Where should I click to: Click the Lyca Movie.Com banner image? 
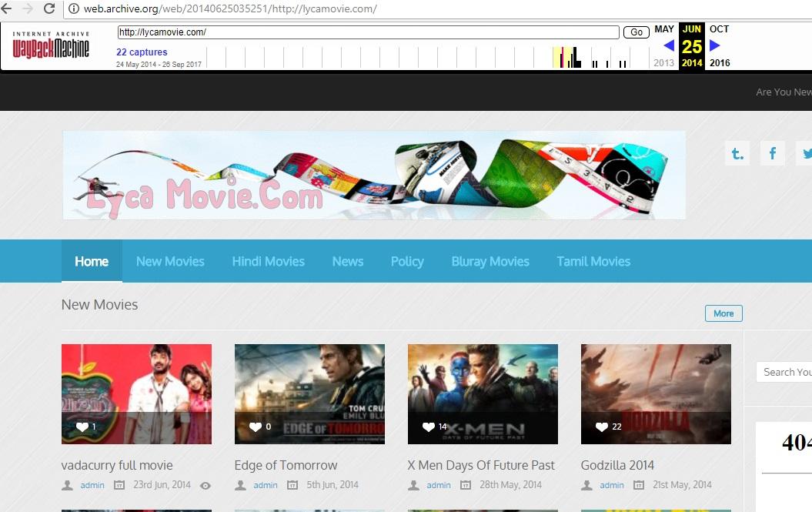(x=374, y=176)
